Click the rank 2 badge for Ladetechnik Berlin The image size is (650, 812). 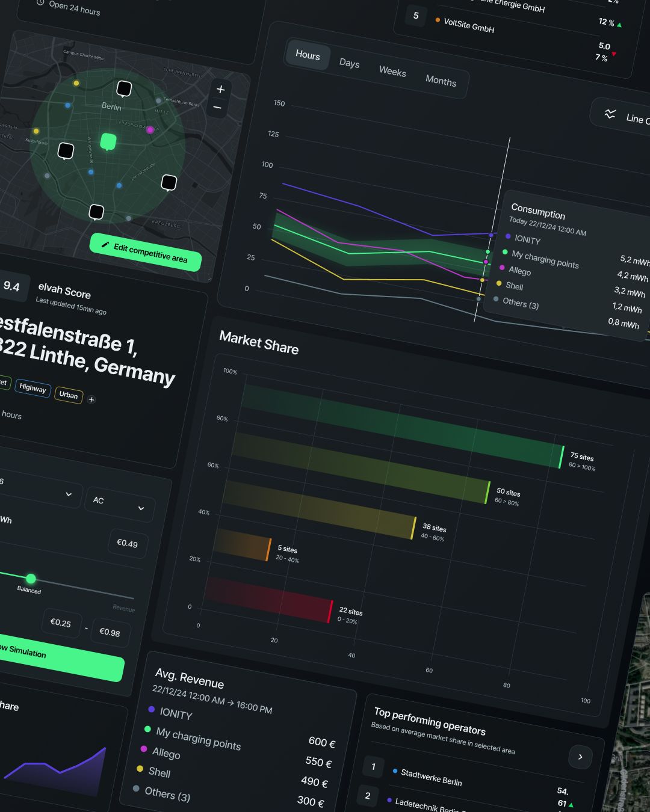coord(368,795)
